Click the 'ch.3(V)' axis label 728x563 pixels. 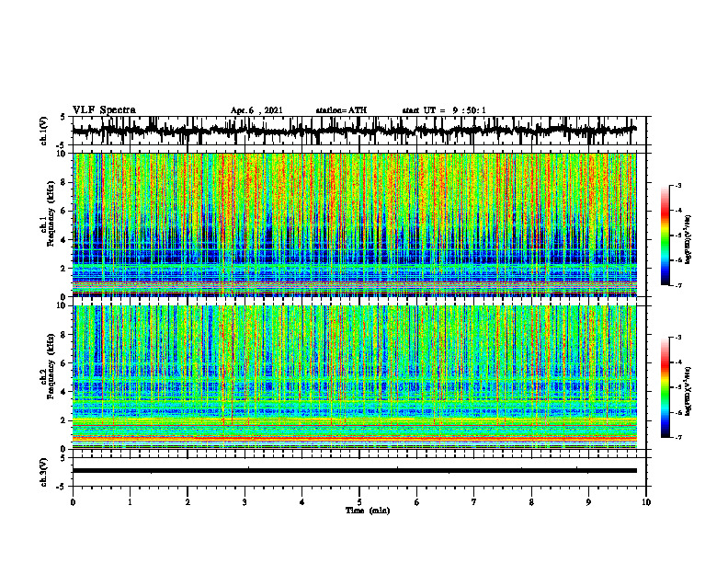coord(44,472)
